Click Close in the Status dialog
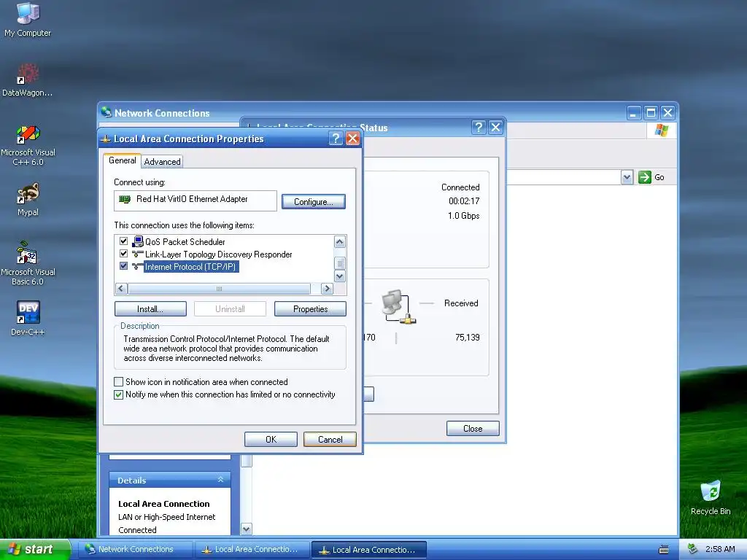 point(473,429)
